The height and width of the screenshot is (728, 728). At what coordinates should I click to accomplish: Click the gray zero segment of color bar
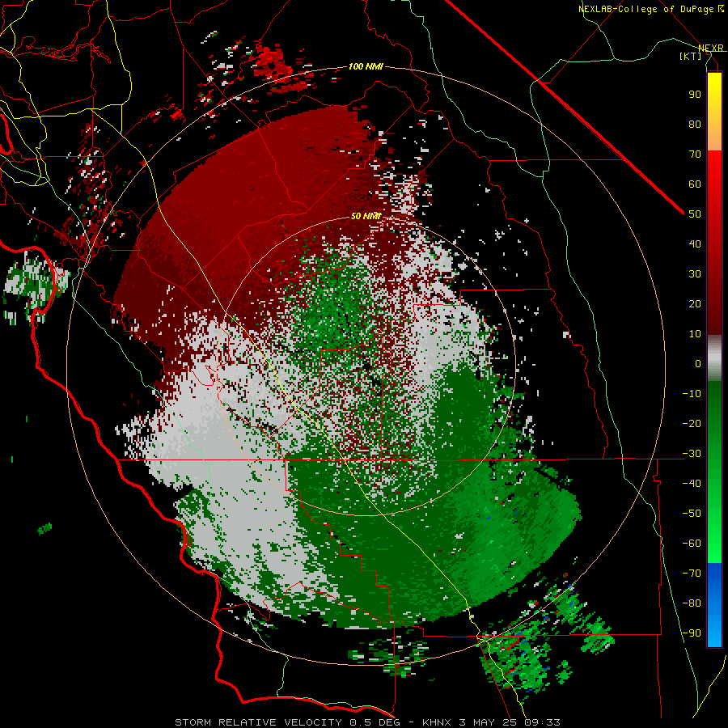tap(714, 358)
